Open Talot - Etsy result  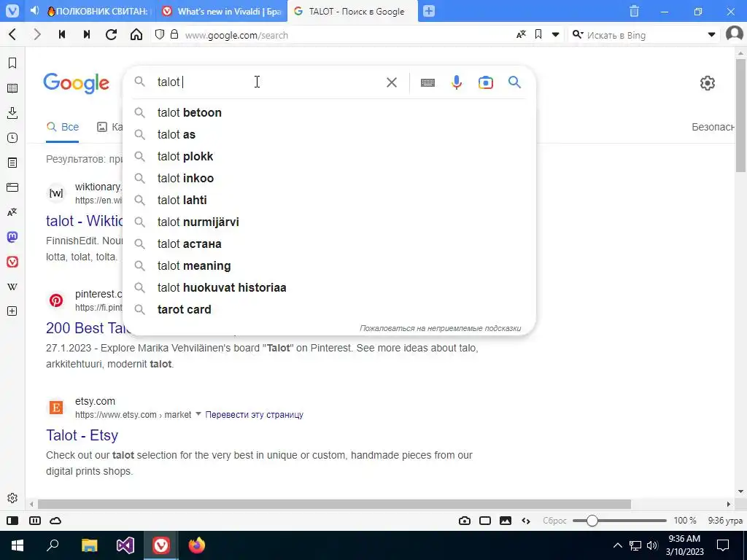point(82,435)
